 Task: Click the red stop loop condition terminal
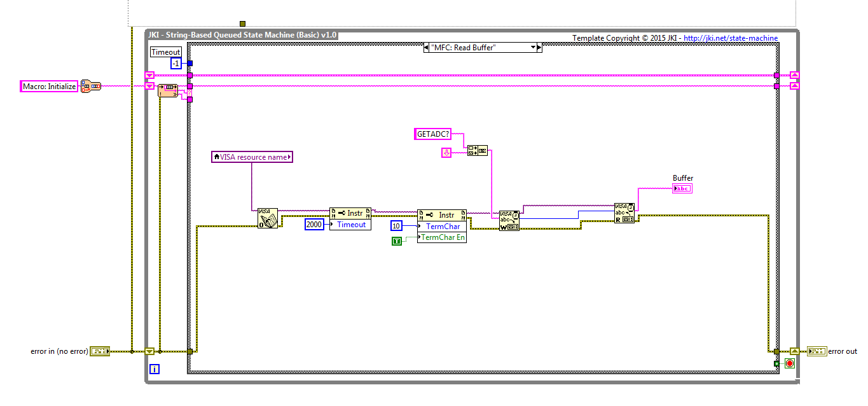790,364
